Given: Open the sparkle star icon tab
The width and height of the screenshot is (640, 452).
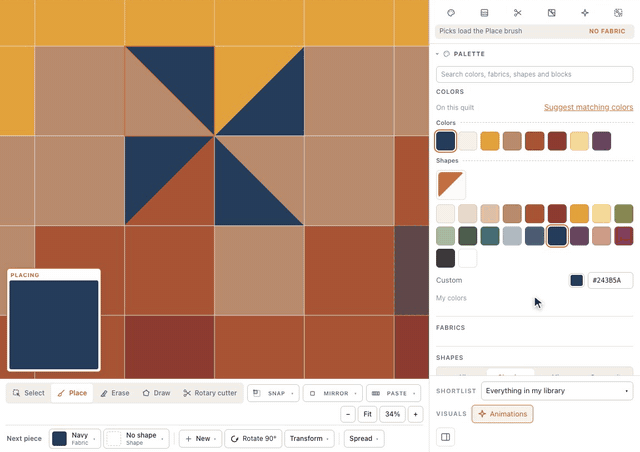Looking at the screenshot, I should click(585, 13).
